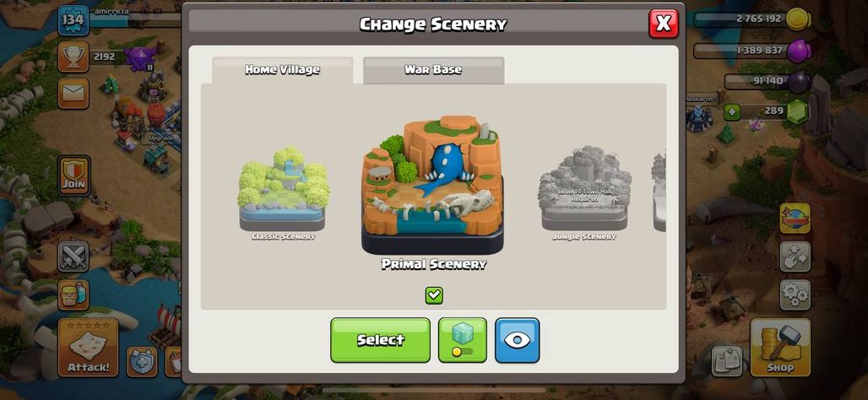Tap the green gem add plus icon
Viewport: 868px width, 400px height.
pyautogui.click(x=732, y=111)
